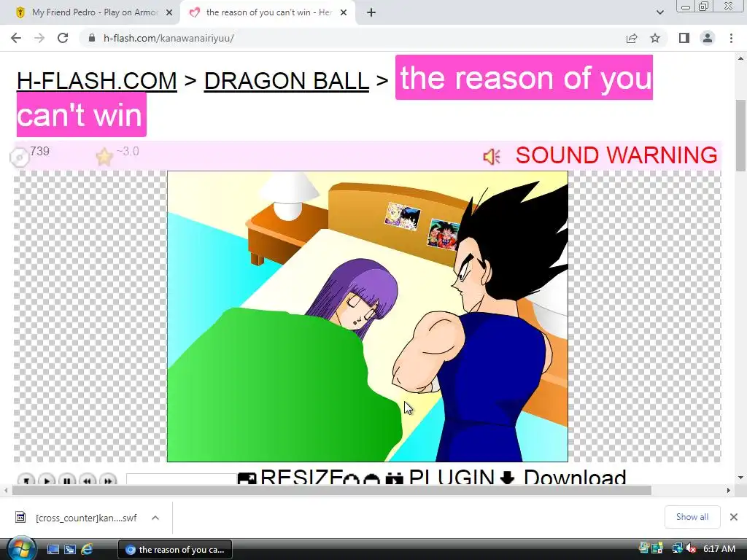Click the Download link
This screenshot has height=560, width=747.
click(564, 477)
